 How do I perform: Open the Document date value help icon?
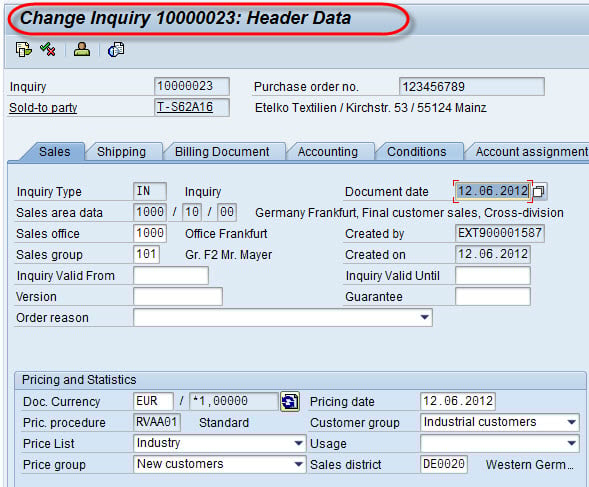coord(538,192)
